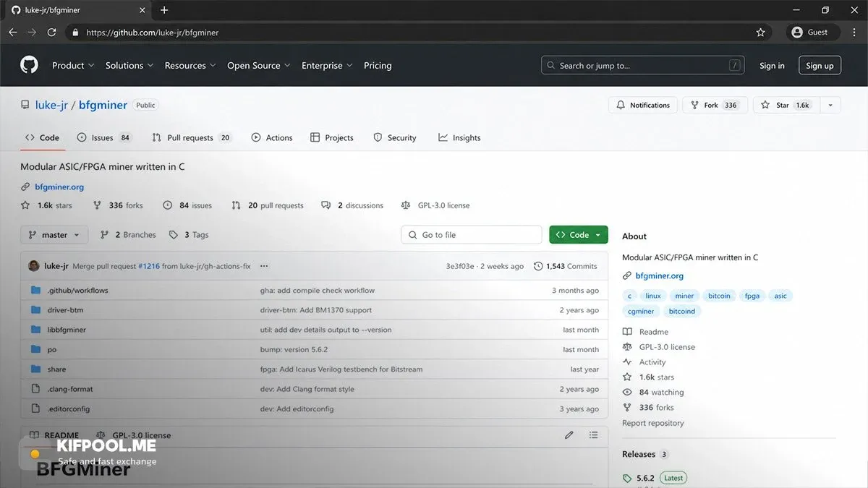View 2 Branches
Viewport: 868px width, 488px height.
tap(128, 235)
